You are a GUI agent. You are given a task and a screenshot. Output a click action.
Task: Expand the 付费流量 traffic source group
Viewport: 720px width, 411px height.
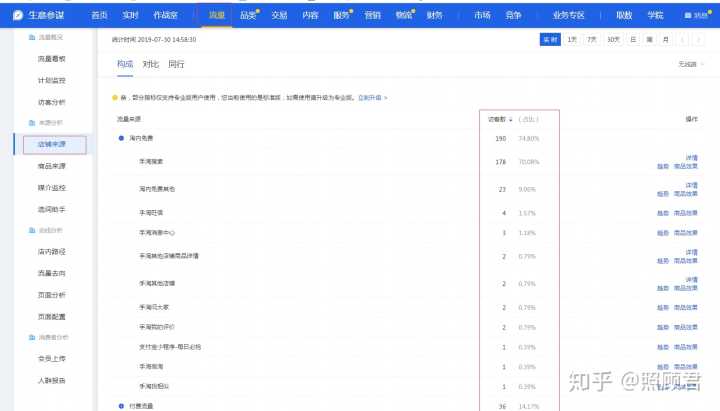[x=122, y=405]
